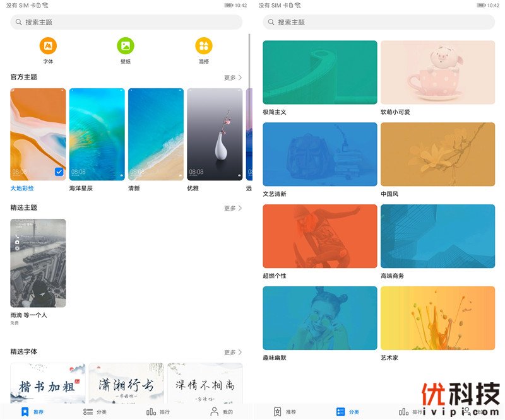Select the 推荐 bookmark icon on the right panel
This screenshot has height=420, width=505.
pos(278,411)
